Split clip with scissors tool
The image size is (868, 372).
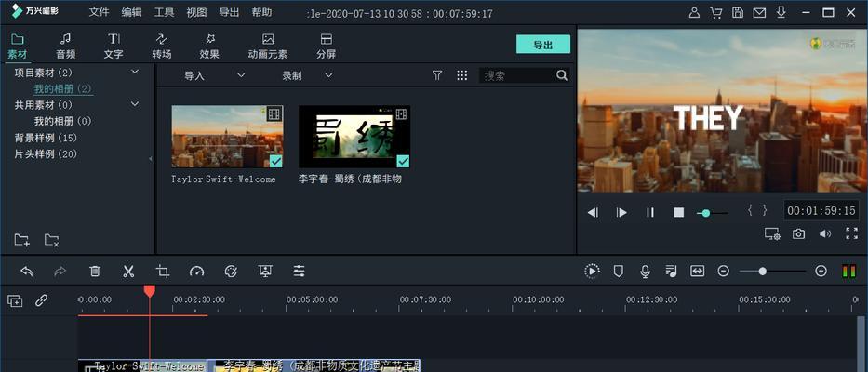click(x=128, y=272)
